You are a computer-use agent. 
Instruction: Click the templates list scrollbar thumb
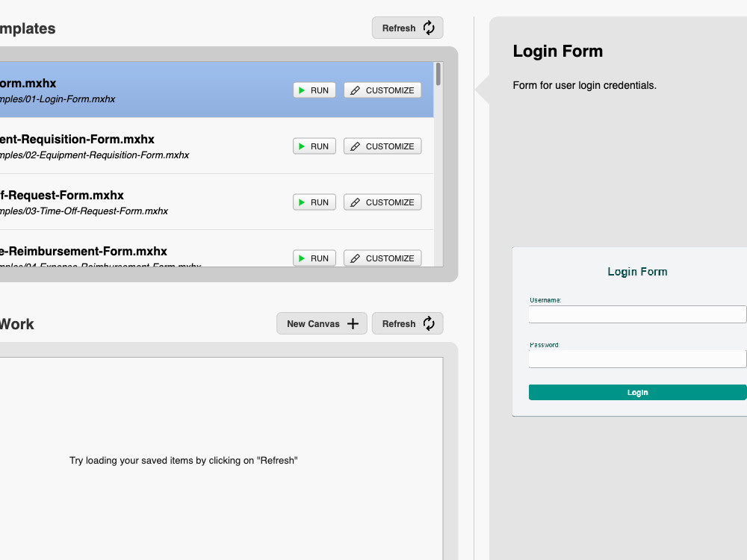click(x=438, y=74)
